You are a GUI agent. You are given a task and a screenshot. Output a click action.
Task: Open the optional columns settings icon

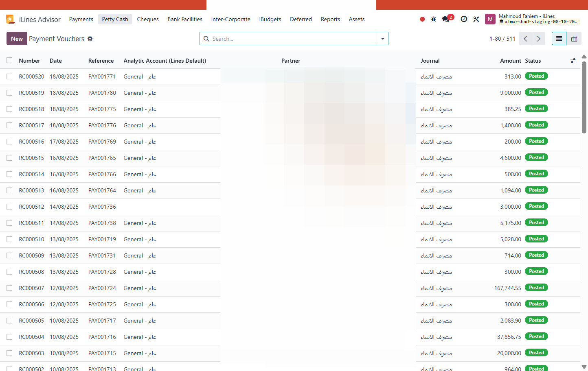[573, 61]
